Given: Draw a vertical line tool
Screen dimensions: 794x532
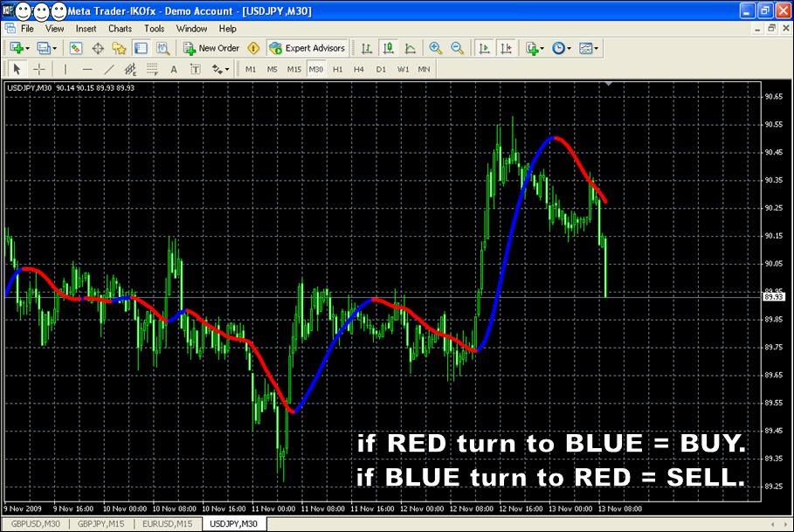Looking at the screenshot, I should click(66, 69).
